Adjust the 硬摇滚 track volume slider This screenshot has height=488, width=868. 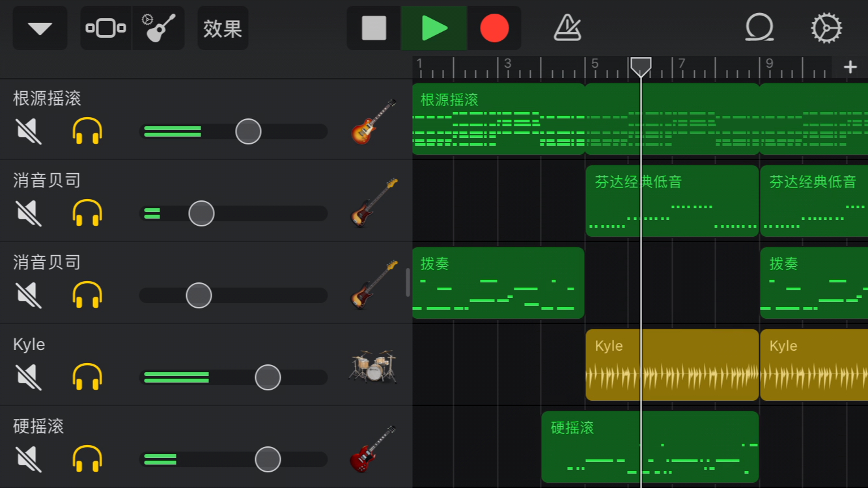tap(268, 459)
